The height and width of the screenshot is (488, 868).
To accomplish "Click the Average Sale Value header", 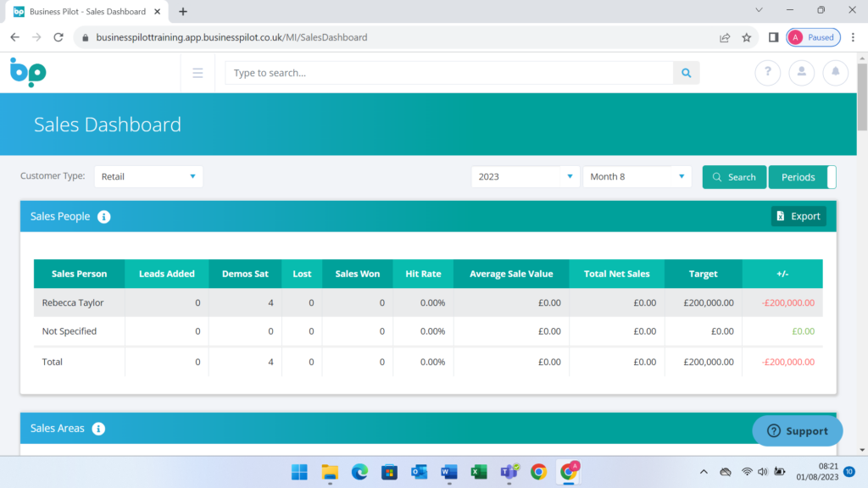I will (511, 274).
